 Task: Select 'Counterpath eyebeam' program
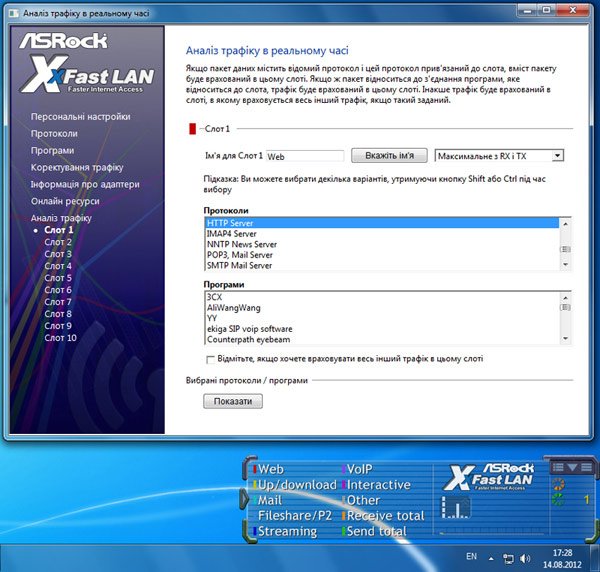[x=382, y=339]
